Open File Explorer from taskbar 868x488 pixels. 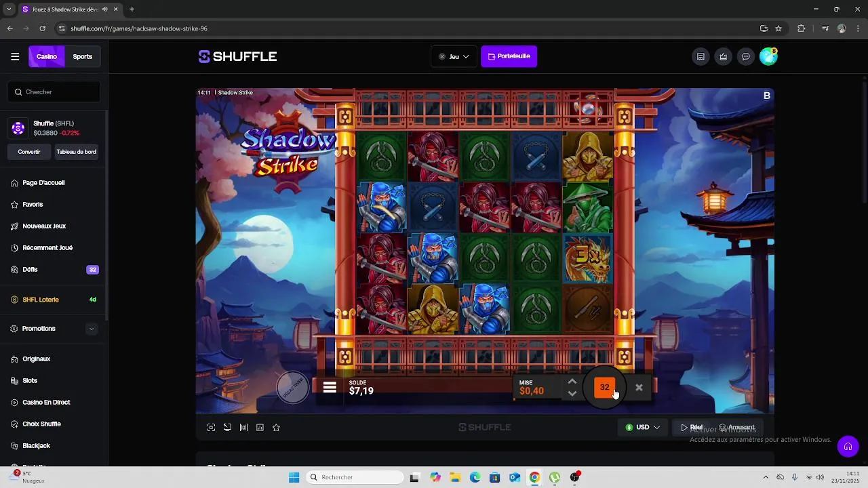click(455, 478)
